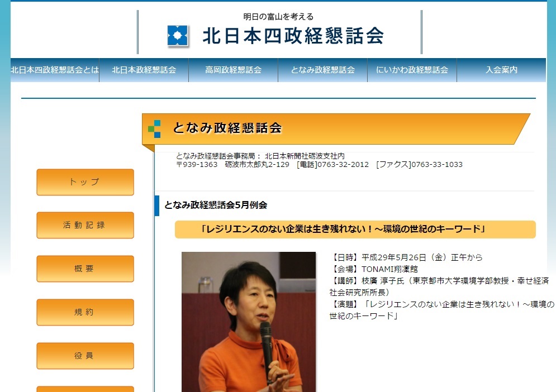Click the 【日時】 平成29年5月26日 line
Screen dimensions: 556x392
(406, 257)
